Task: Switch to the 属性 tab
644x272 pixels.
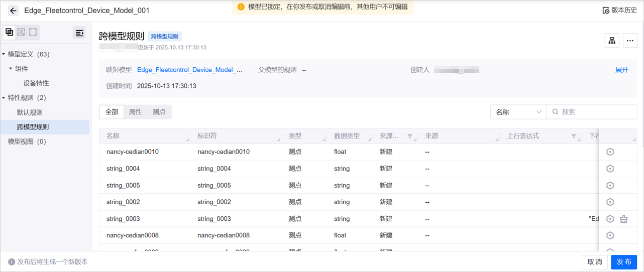Action: [135, 112]
